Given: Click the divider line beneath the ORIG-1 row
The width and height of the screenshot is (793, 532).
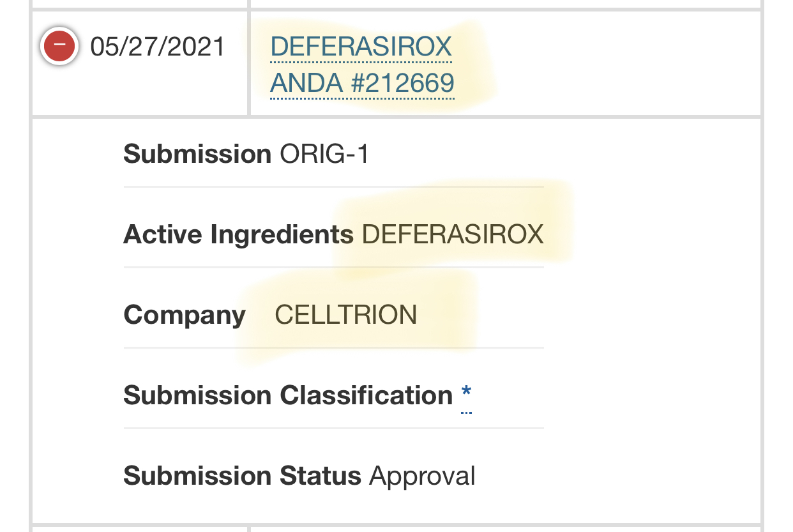Looking at the screenshot, I should (x=333, y=186).
